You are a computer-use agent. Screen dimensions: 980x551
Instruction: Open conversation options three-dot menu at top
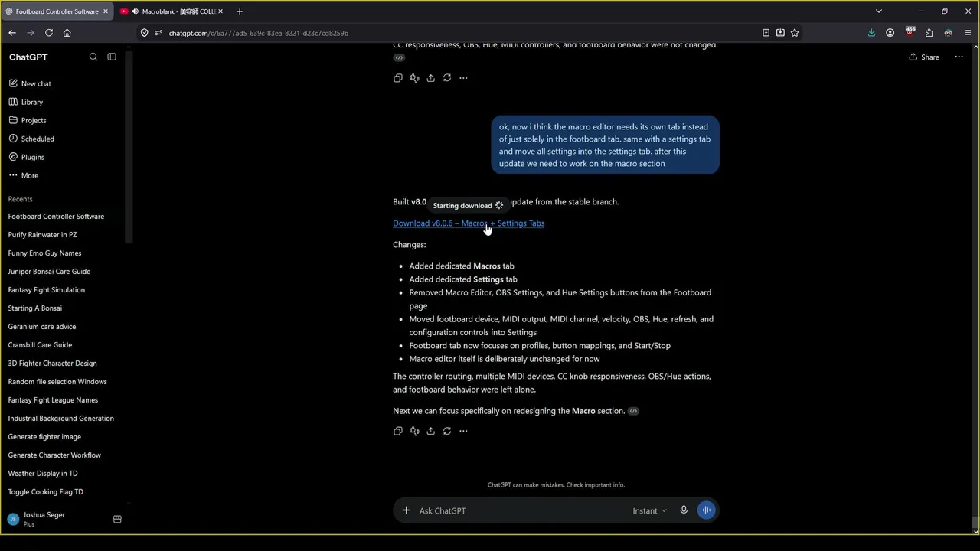coord(959,57)
